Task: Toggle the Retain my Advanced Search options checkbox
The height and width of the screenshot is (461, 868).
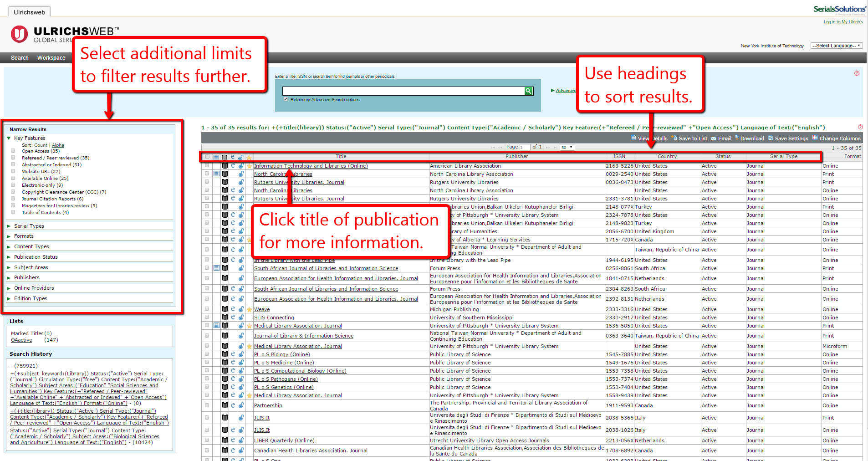Action: point(286,99)
